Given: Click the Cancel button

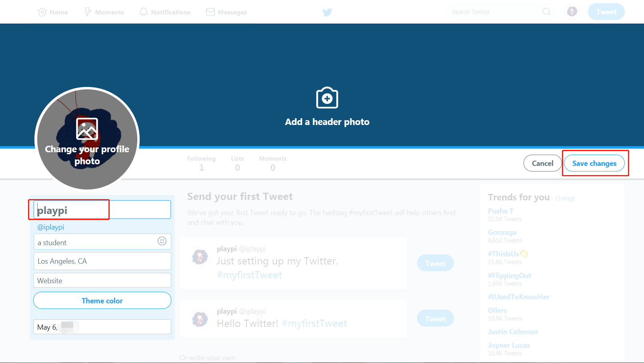Looking at the screenshot, I should point(542,163).
